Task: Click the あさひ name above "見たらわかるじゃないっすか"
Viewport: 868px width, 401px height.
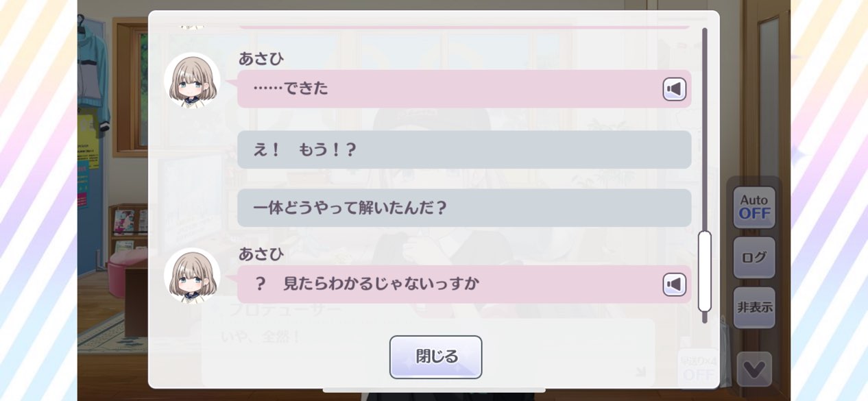Action: click(261, 254)
